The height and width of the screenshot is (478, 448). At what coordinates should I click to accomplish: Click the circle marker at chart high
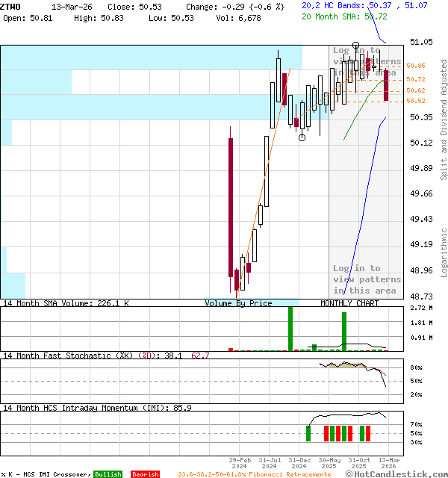point(355,46)
